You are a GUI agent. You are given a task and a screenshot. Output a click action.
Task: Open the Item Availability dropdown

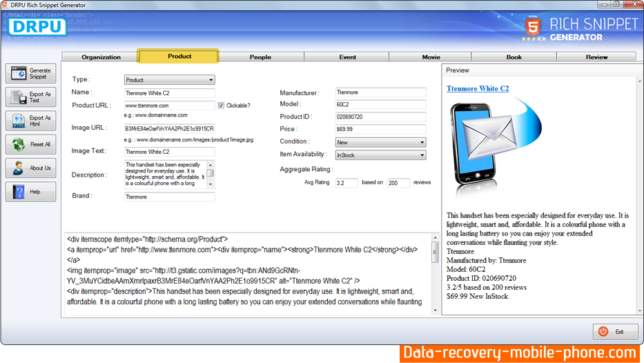coord(381,155)
